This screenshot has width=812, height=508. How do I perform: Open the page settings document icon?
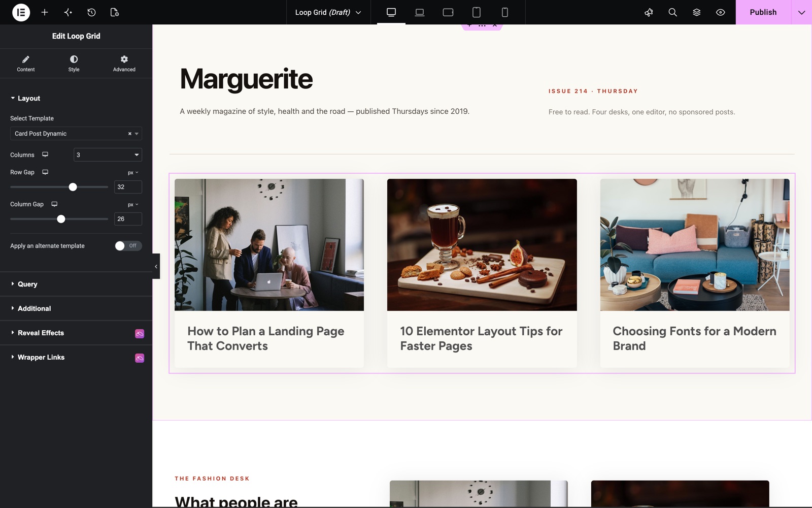click(x=115, y=12)
